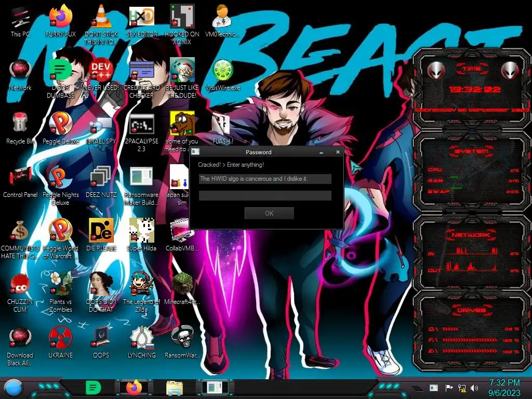Switch to the active window taskbar button
Screen dimensions: 532x399
point(215,388)
